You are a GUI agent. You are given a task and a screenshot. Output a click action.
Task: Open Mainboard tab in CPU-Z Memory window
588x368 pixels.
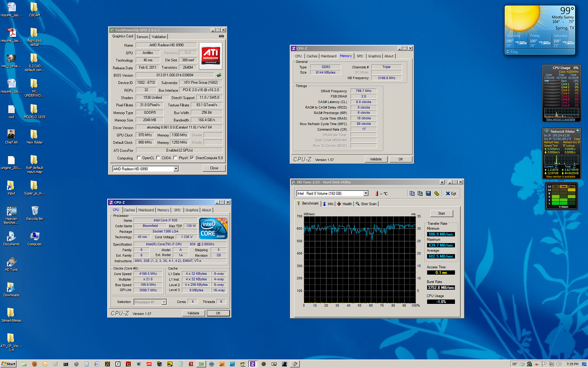pyautogui.click(x=329, y=56)
